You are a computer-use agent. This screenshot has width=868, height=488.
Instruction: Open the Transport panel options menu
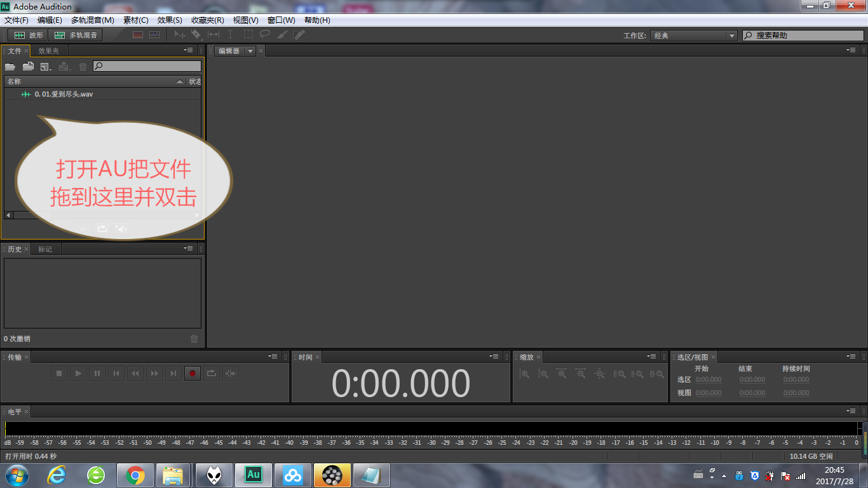pyautogui.click(x=273, y=356)
